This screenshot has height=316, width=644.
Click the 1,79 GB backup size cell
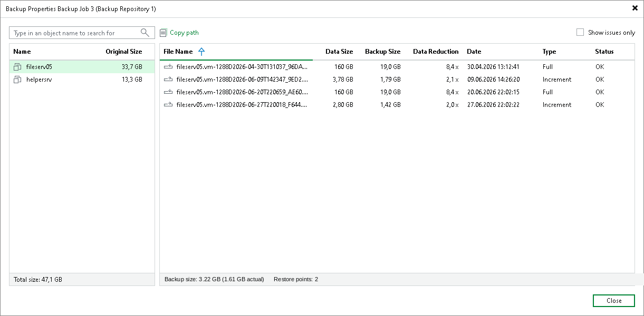(x=390, y=80)
